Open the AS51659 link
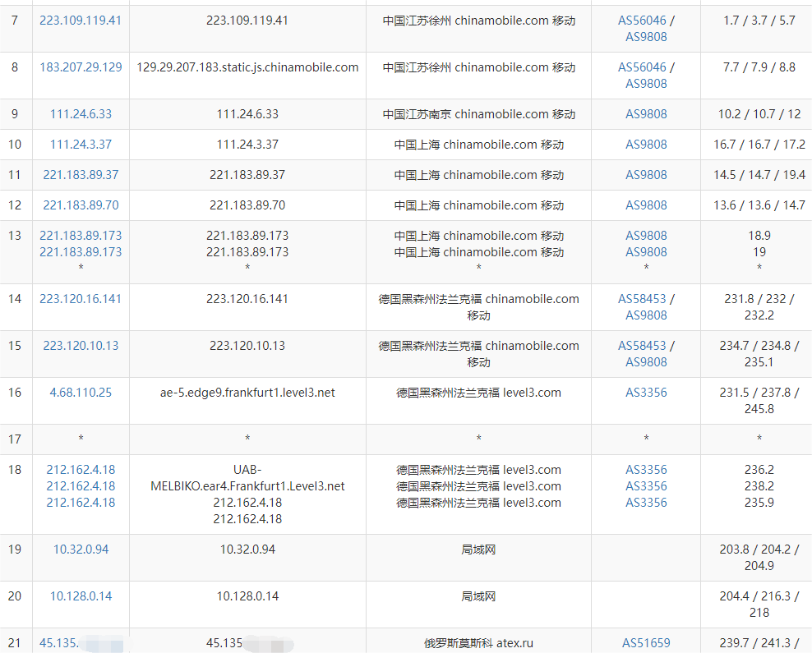This screenshot has width=812, height=653. [x=646, y=643]
